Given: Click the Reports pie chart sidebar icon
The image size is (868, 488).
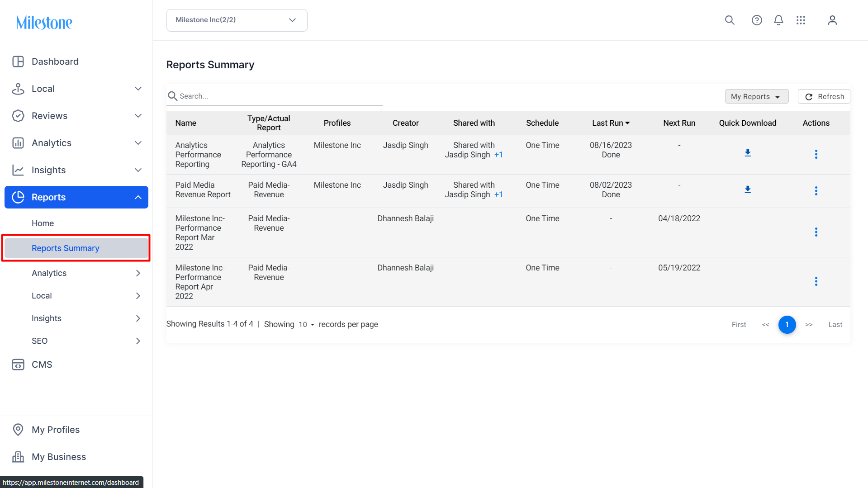Looking at the screenshot, I should [18, 197].
